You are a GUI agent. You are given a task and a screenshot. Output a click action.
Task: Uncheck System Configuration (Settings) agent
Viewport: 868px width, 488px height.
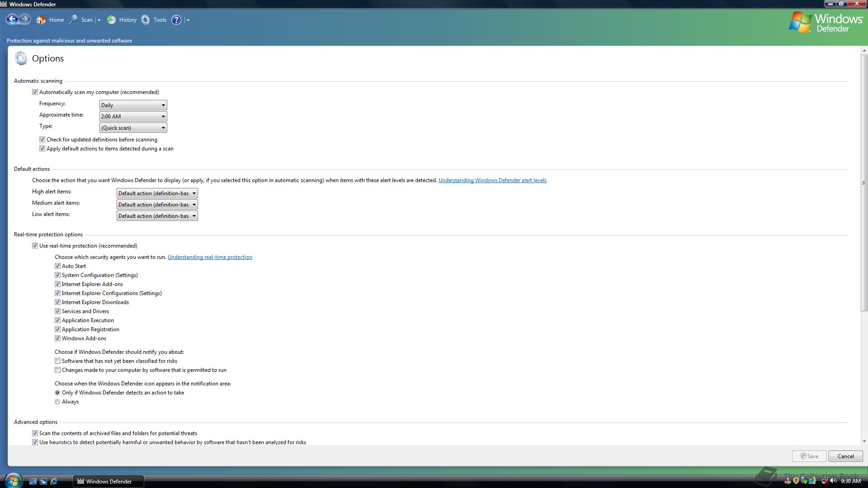coord(57,275)
